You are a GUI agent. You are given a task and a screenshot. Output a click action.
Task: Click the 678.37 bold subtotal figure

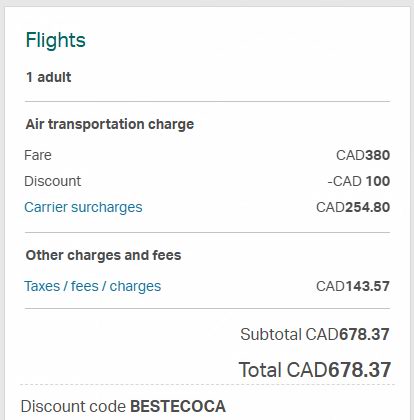[364, 334]
